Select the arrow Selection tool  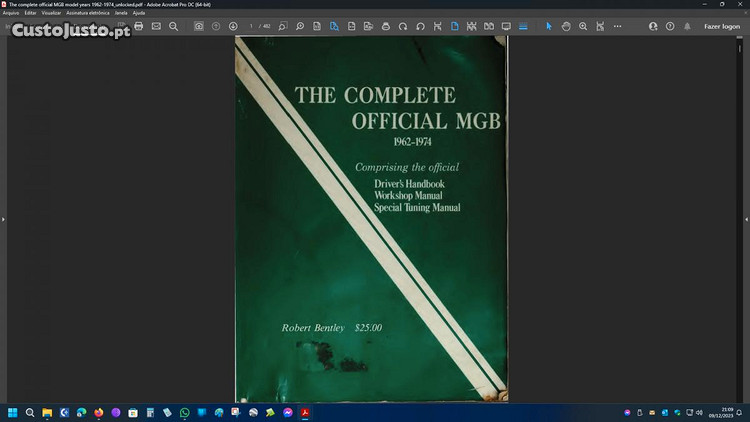[x=548, y=26]
